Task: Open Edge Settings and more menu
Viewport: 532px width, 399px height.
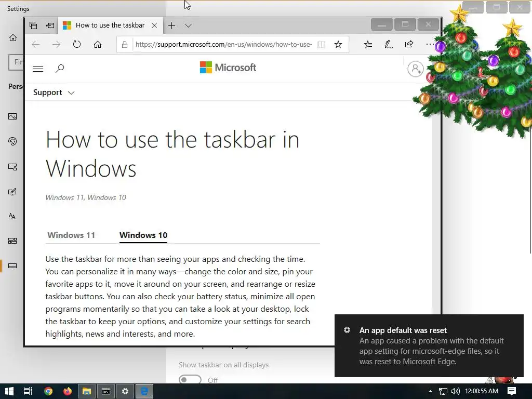Action: tap(430, 45)
